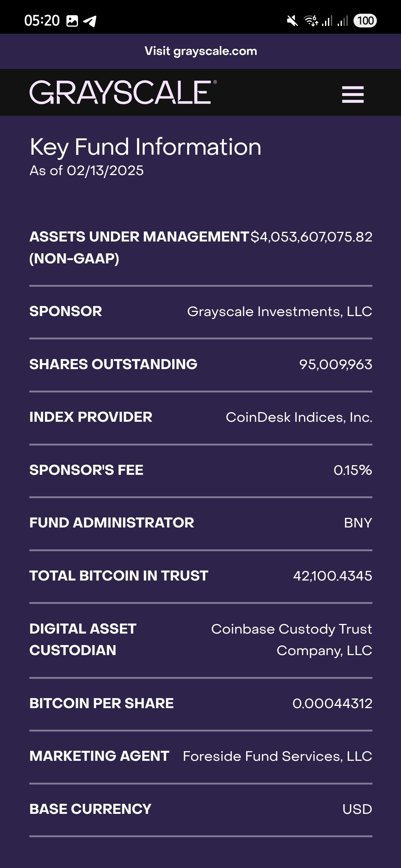
Task: Select the As of 02/13/2025 date text
Action: point(87,171)
